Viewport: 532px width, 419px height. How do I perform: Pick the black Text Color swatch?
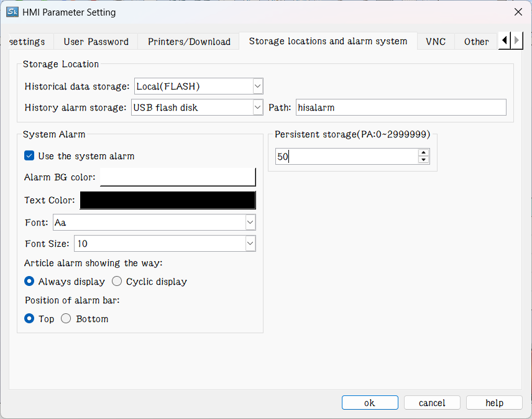(x=167, y=200)
